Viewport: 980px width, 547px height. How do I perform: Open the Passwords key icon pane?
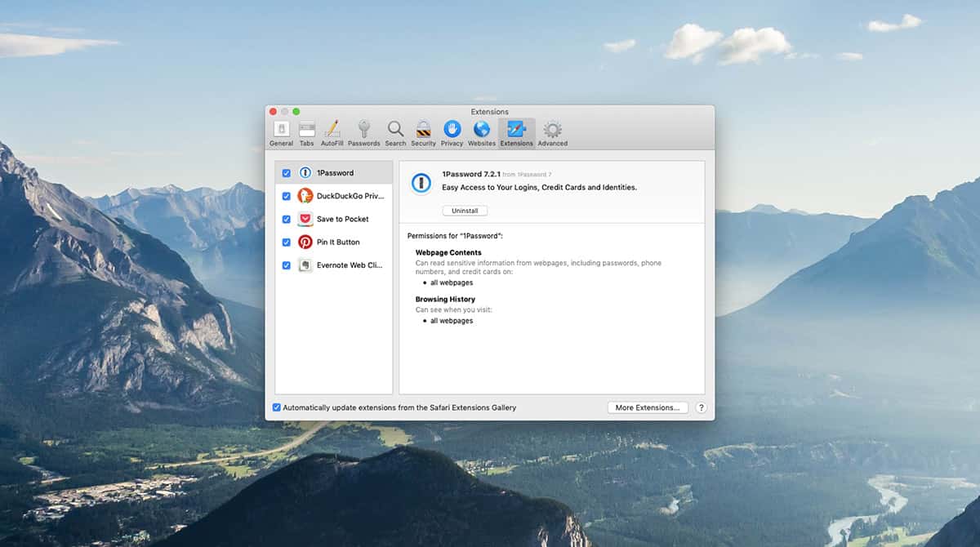[363, 134]
